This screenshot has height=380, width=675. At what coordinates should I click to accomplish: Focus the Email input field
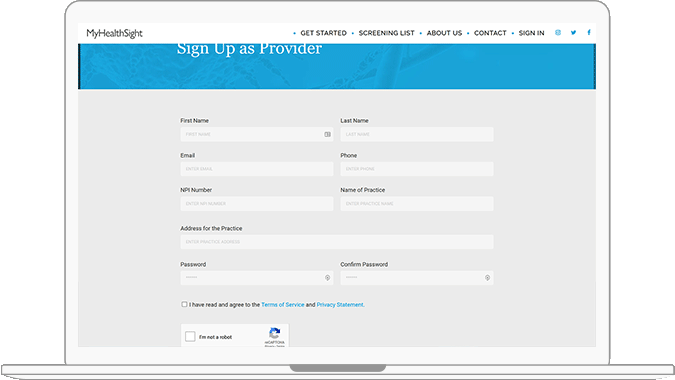pyautogui.click(x=257, y=169)
